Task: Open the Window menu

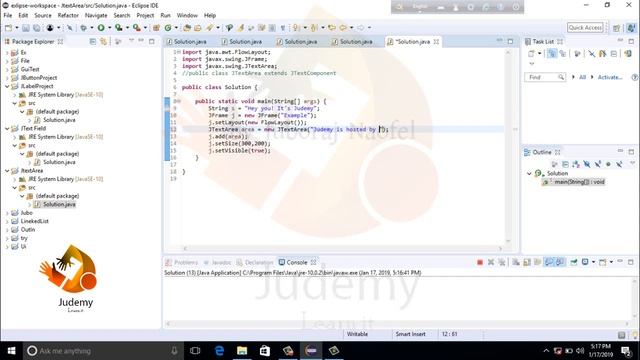Action: 187,15
